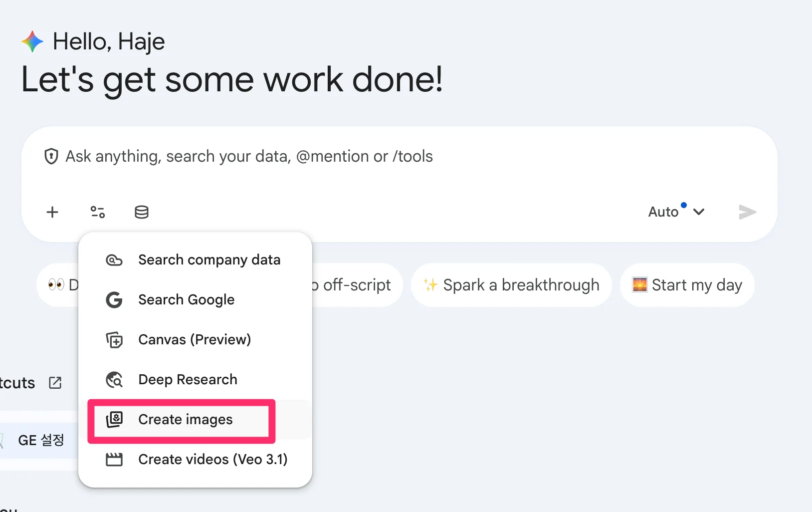Click the send arrow icon
The image size is (812, 512).
click(x=747, y=212)
